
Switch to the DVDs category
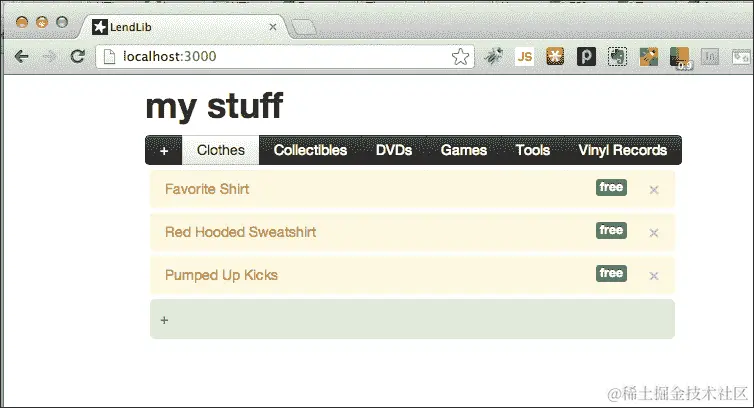[394, 150]
